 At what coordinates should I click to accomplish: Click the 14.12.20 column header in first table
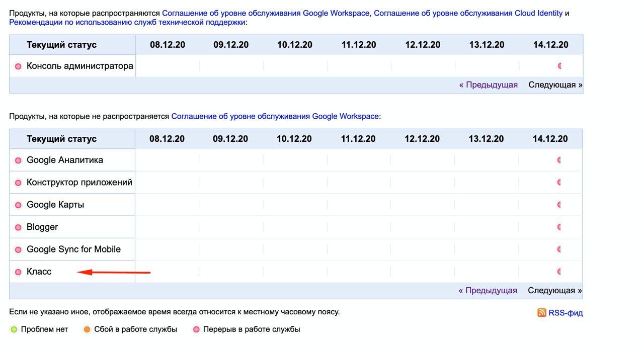[x=551, y=45]
